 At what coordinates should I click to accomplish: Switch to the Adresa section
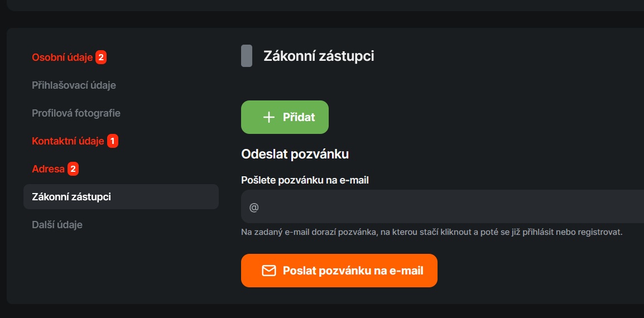point(48,168)
